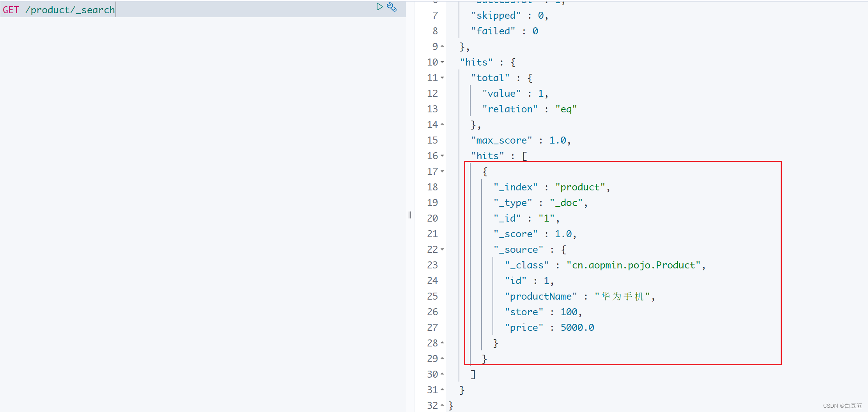Toggle fold marker at line 32
The image size is (868, 412).
[442, 405]
